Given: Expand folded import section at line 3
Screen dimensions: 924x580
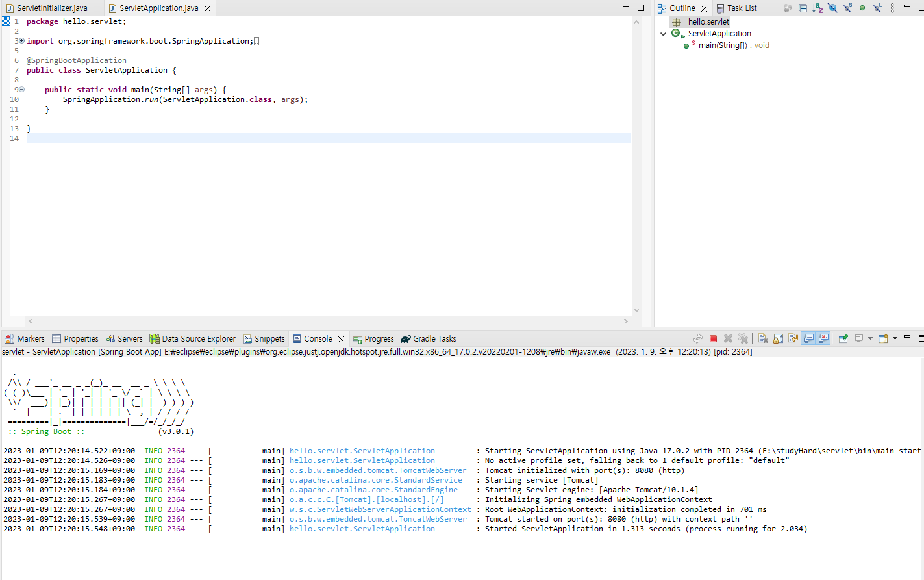Looking at the screenshot, I should (21, 40).
